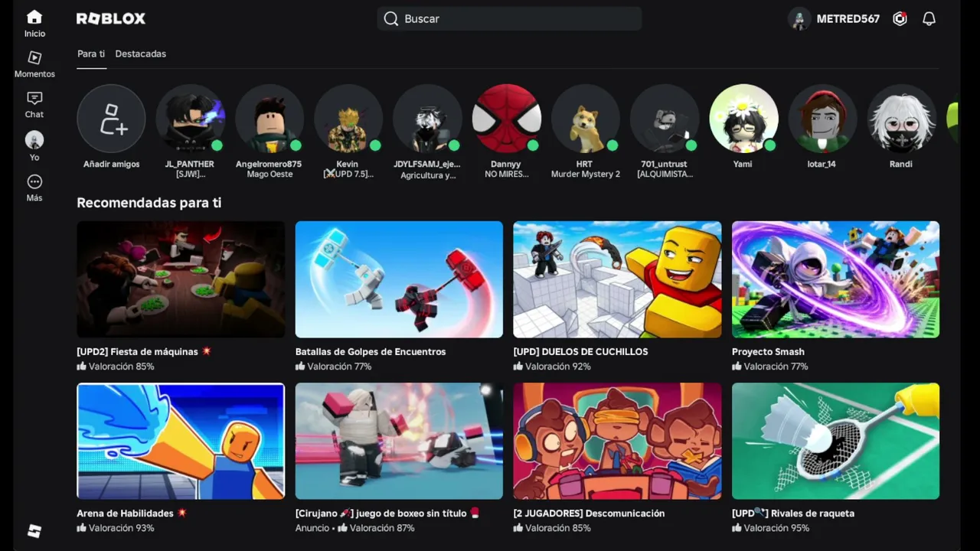Open Proyecto Smash game thumbnail

[x=835, y=279]
